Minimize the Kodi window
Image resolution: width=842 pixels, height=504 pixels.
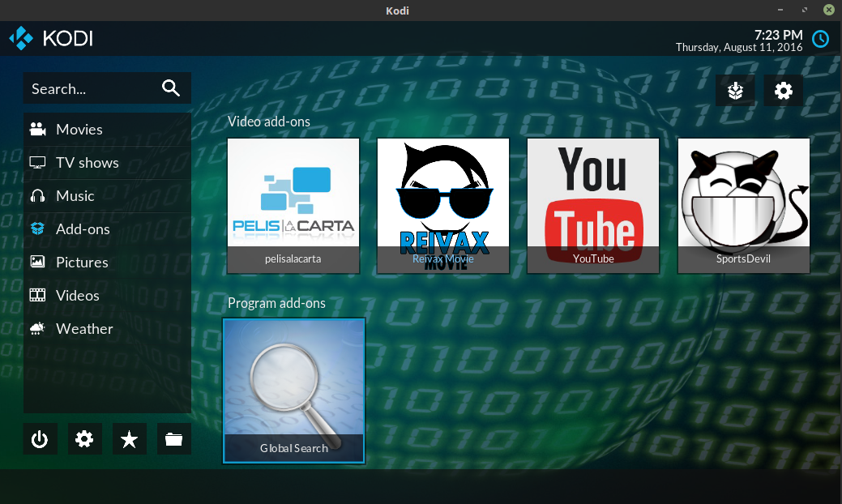[x=780, y=10]
